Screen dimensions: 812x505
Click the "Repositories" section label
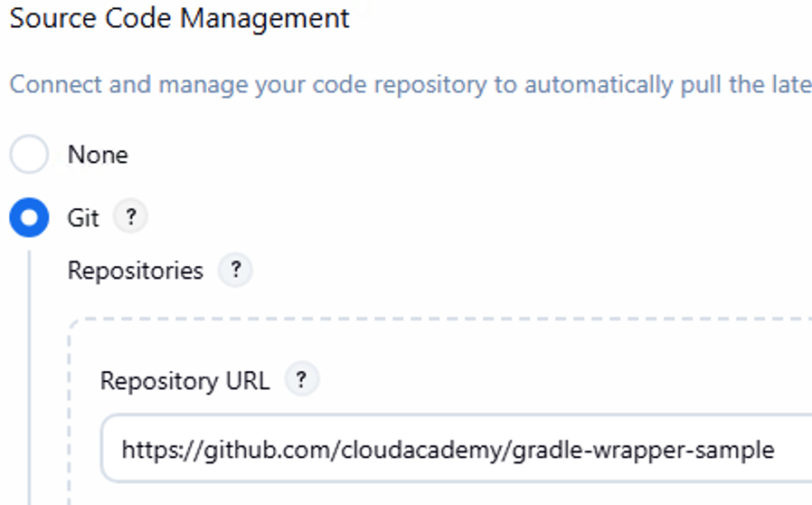coord(136,271)
